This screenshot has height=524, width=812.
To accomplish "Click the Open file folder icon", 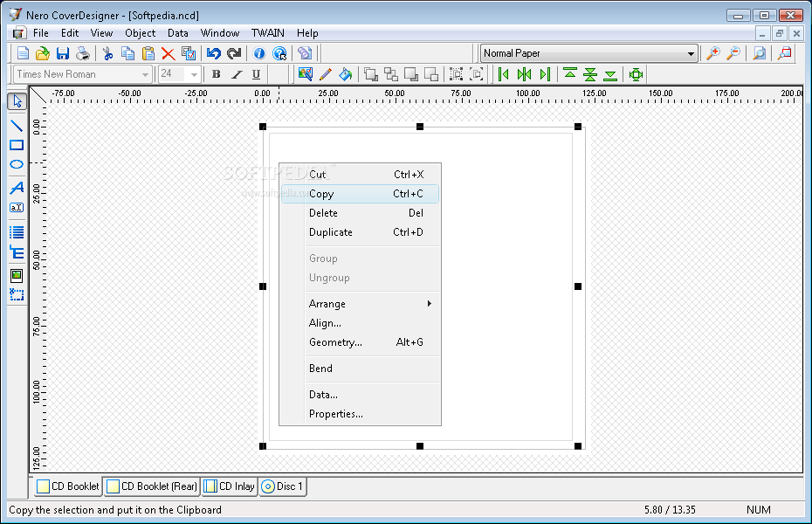I will pos(43,53).
